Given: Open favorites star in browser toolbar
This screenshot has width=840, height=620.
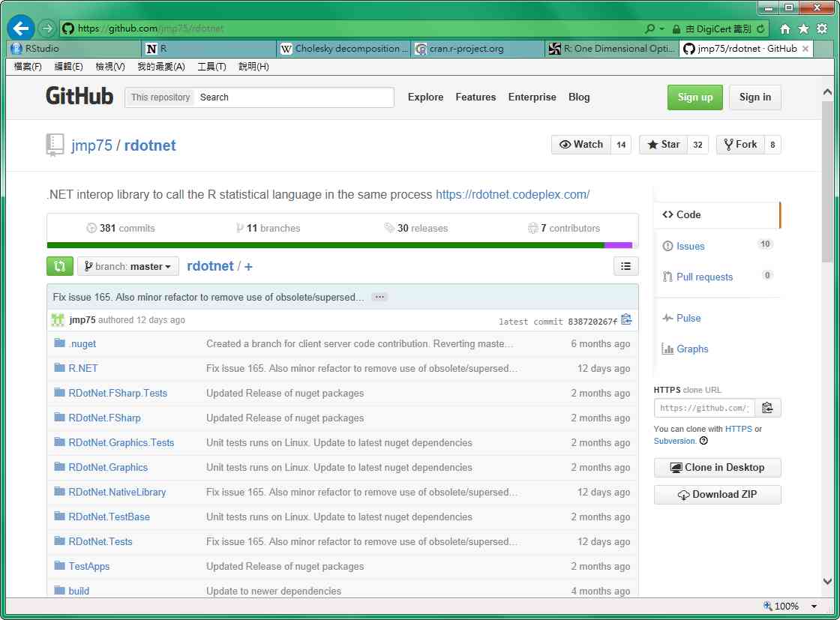Looking at the screenshot, I should coord(803,29).
